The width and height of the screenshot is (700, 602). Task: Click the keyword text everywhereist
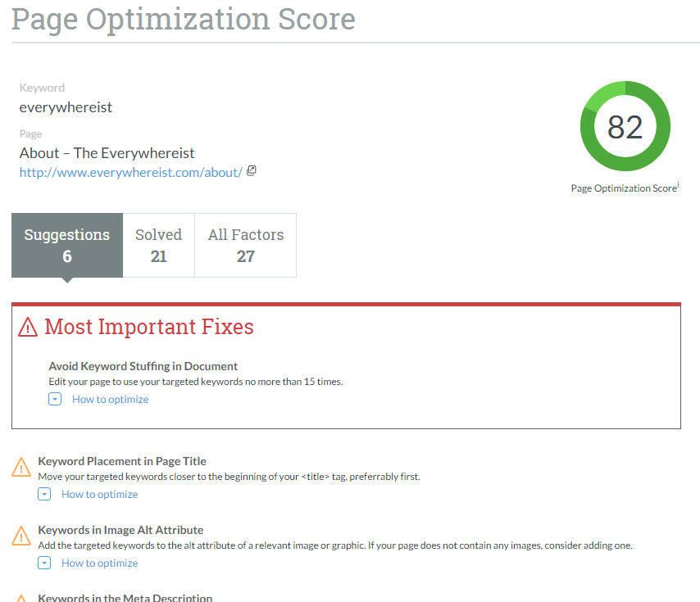(x=66, y=107)
